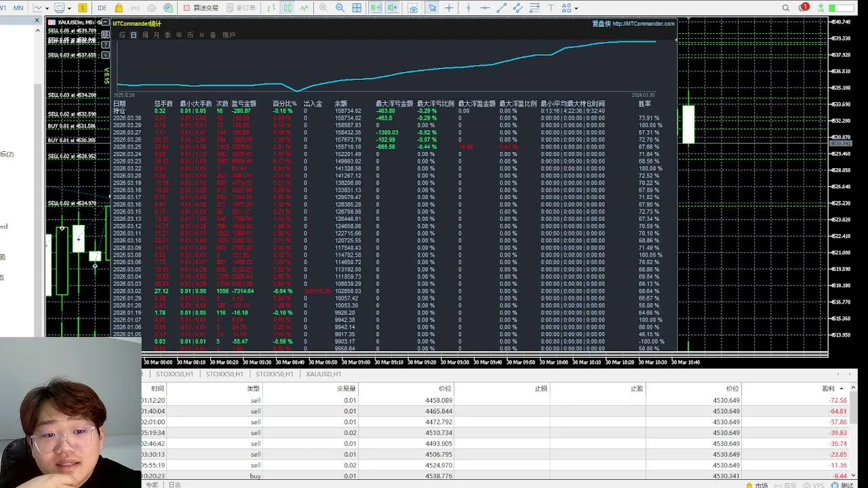Open notifications with red badge
The image size is (868, 488).
(803, 8)
